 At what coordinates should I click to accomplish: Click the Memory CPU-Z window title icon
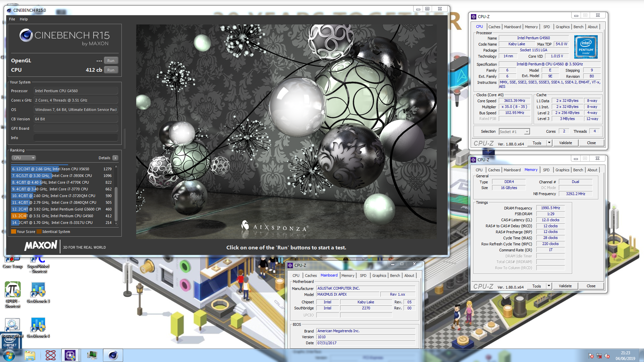point(473,160)
